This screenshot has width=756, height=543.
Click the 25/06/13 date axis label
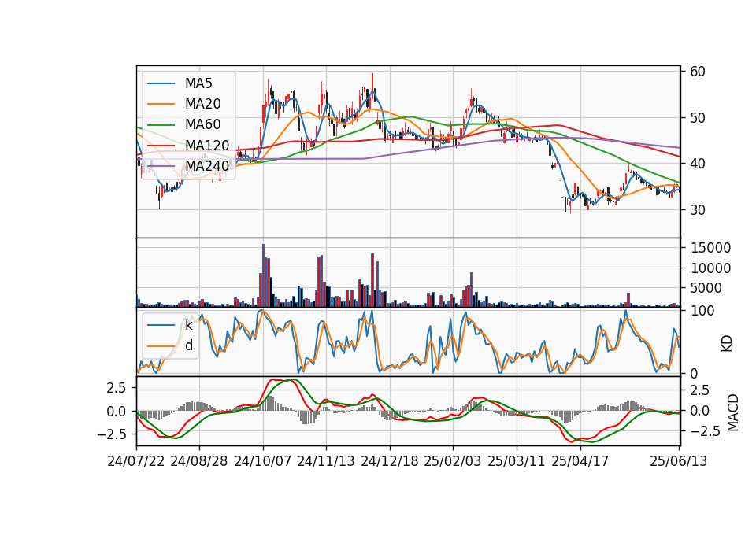pyautogui.click(x=678, y=461)
